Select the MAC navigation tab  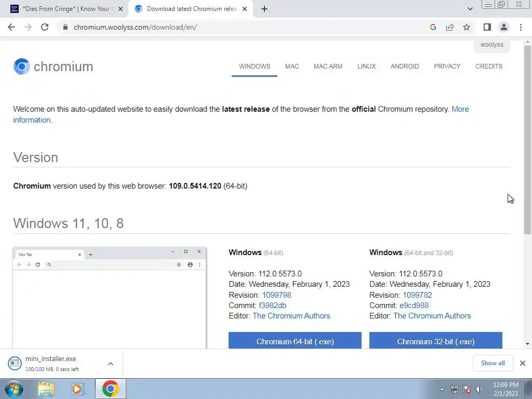pos(292,66)
